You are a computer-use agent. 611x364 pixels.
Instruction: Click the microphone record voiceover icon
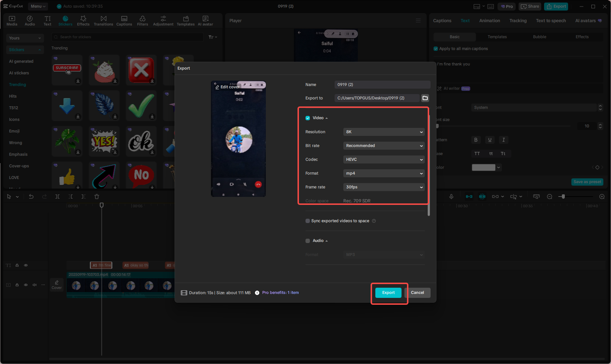pyautogui.click(x=451, y=197)
